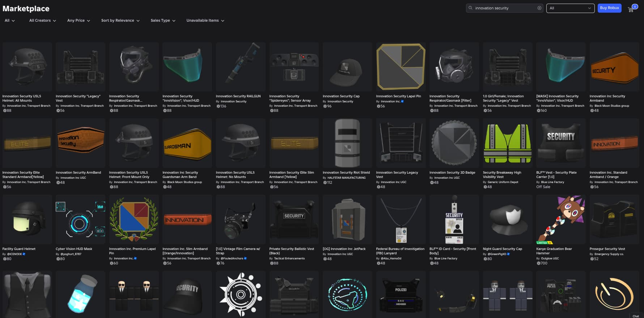
Task: Open the Kanye Graduation Bear Hammer thumbnail
Action: [x=561, y=220]
